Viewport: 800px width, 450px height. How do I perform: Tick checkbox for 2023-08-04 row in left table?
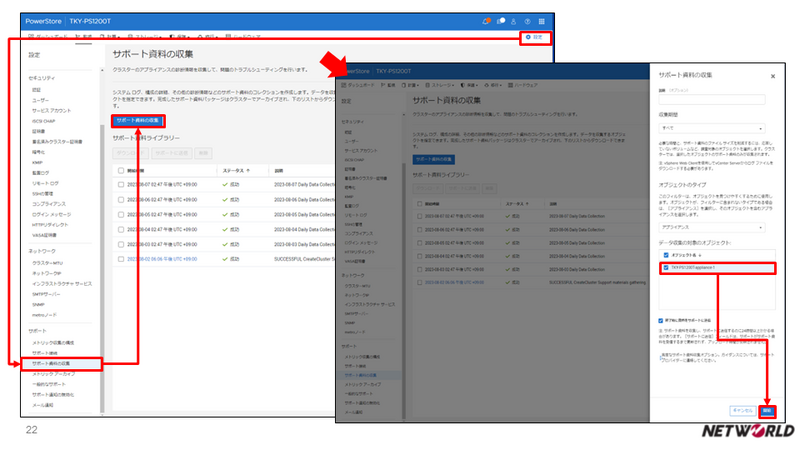pyautogui.click(x=121, y=230)
